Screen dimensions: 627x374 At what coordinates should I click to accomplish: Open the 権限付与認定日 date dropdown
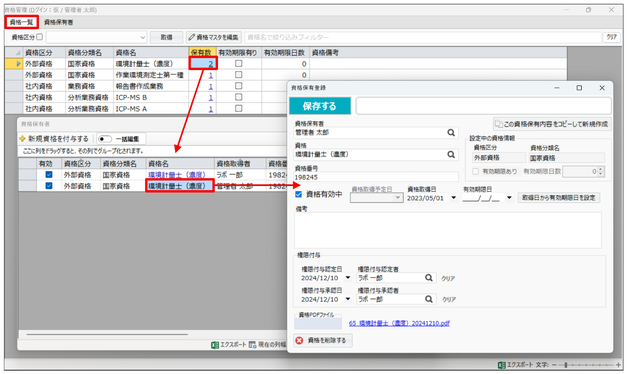point(347,278)
